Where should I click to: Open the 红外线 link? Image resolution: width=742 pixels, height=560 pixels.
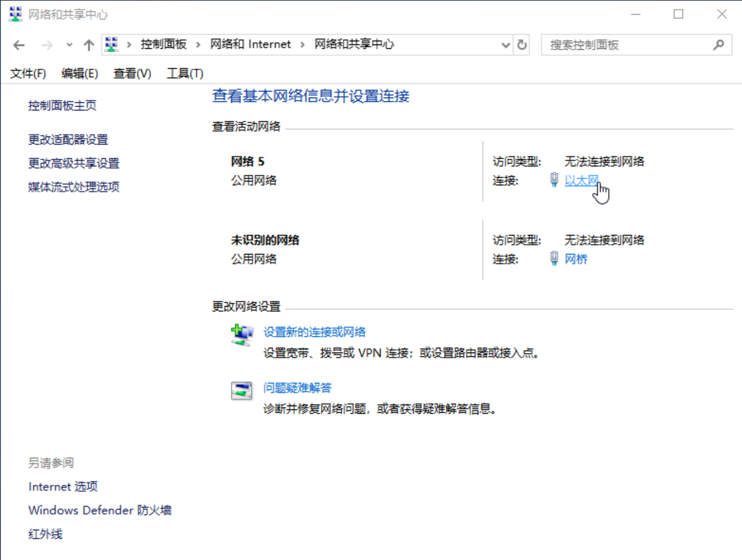pos(45,534)
